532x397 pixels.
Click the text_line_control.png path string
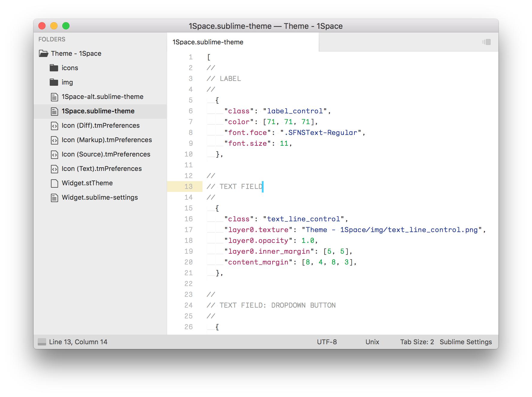pos(392,230)
